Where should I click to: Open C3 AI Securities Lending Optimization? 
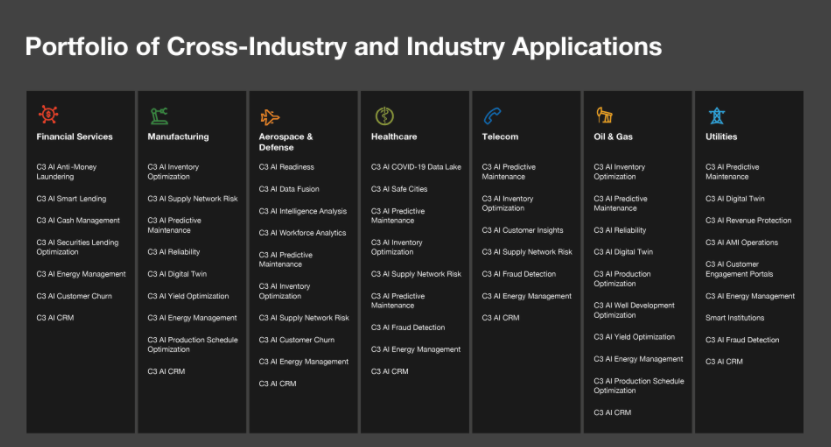coord(77,247)
